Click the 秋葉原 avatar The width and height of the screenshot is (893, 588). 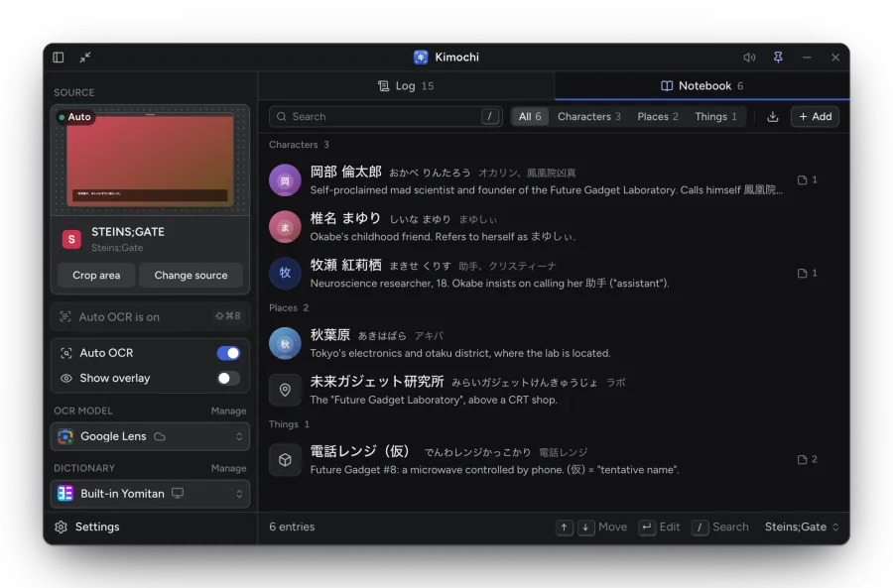click(x=285, y=343)
